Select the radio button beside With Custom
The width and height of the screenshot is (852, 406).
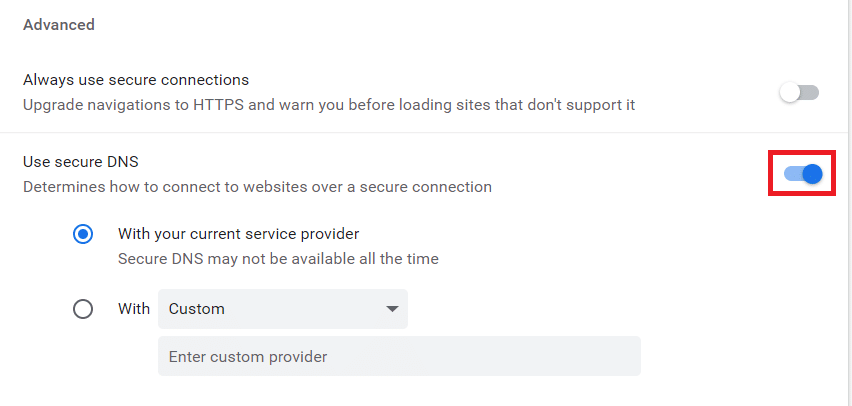[x=83, y=309]
